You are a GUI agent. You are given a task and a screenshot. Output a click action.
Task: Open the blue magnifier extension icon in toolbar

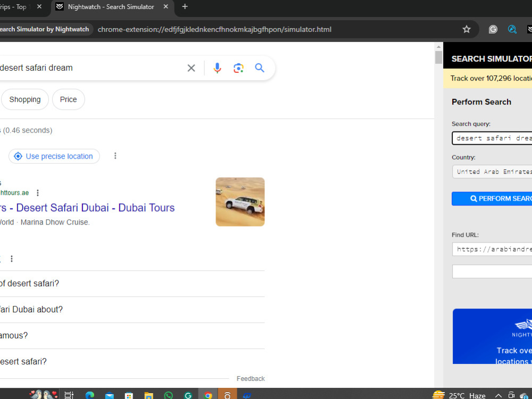tap(512, 29)
